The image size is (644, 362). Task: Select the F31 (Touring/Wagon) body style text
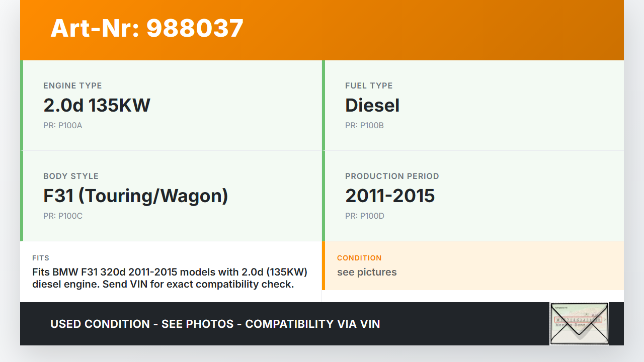click(x=135, y=196)
